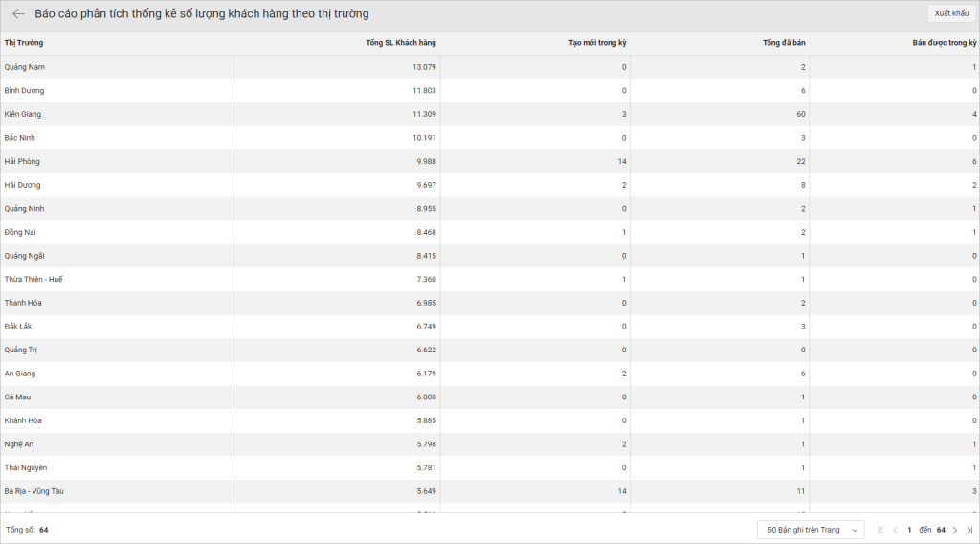Image resolution: width=980 pixels, height=544 pixels.
Task: Go to previous page arrow
Action: (895, 531)
